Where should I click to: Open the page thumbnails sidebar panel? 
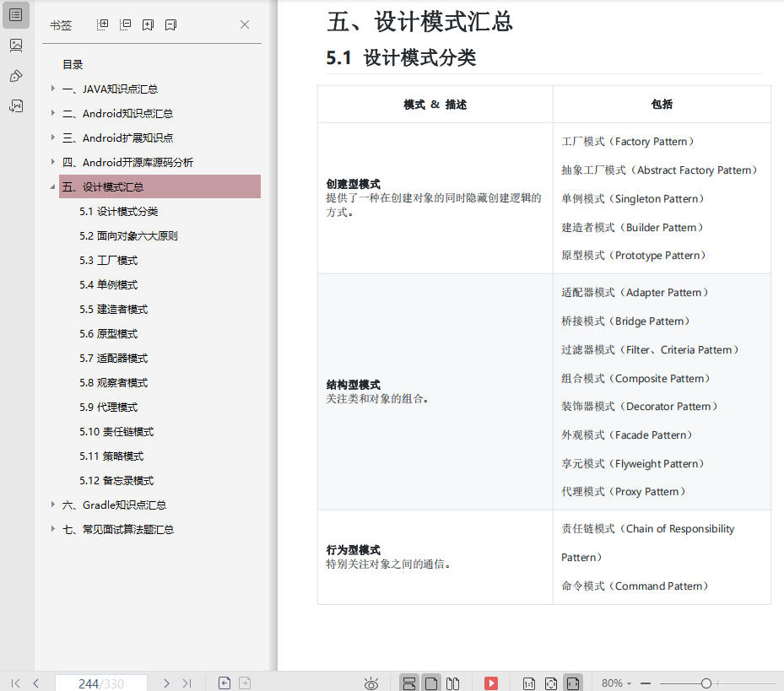(15, 45)
